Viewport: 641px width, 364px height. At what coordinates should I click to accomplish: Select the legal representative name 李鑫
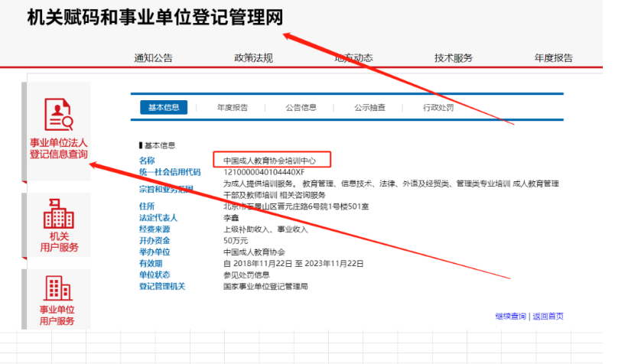pos(231,218)
